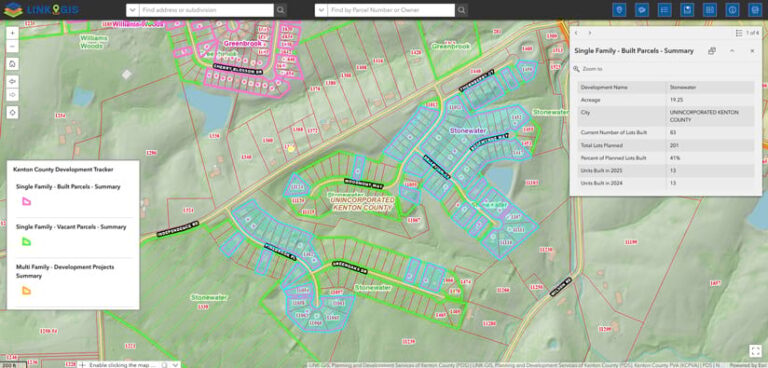
Task: Select the Percent of Planned Lots Built row
Action: point(666,158)
